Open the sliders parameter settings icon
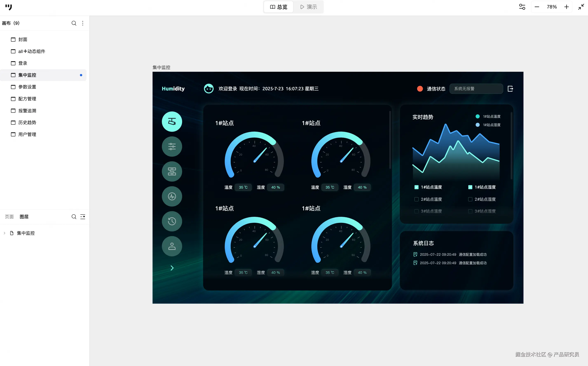588x366 pixels. [172, 147]
